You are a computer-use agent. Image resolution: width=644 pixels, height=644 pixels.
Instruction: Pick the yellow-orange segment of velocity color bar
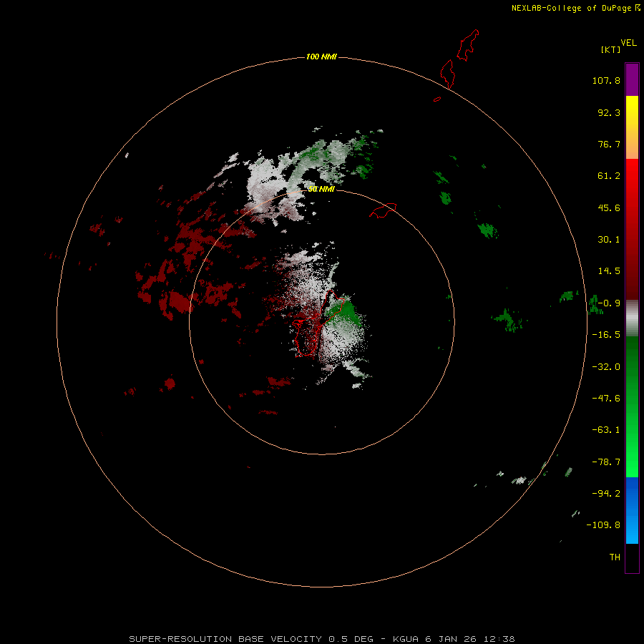coord(632,127)
